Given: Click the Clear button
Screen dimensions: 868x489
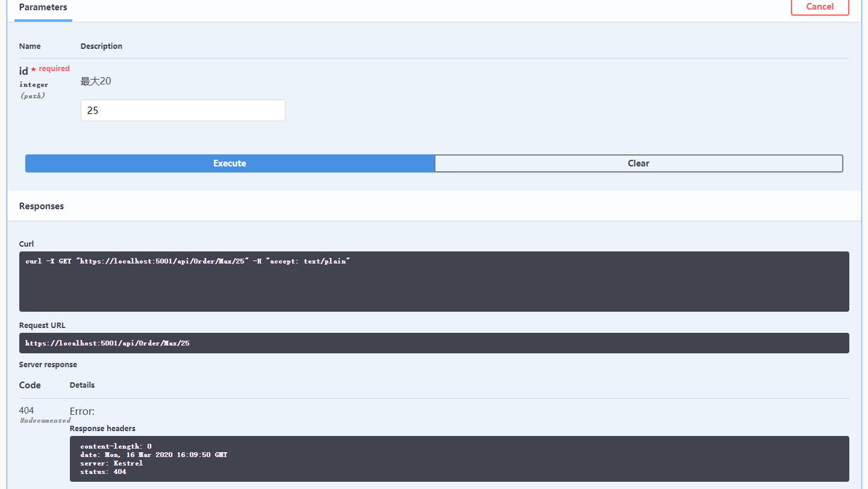Looking at the screenshot, I should point(639,163).
